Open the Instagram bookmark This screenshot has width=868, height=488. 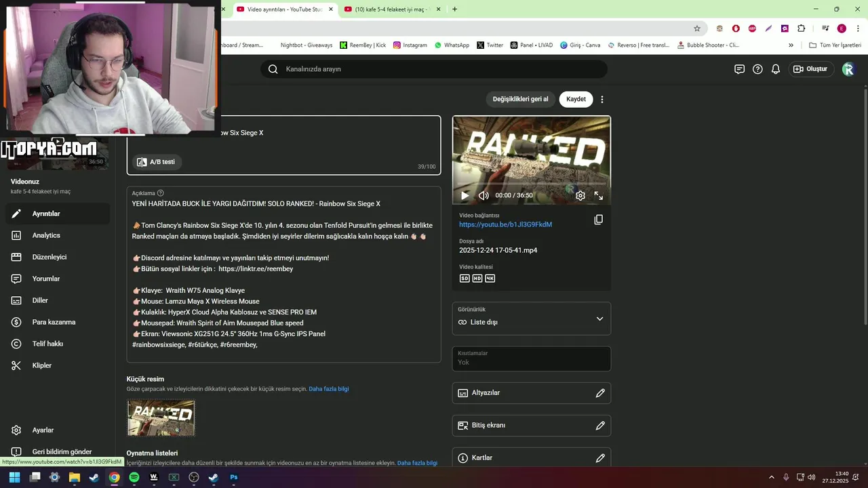coord(410,45)
